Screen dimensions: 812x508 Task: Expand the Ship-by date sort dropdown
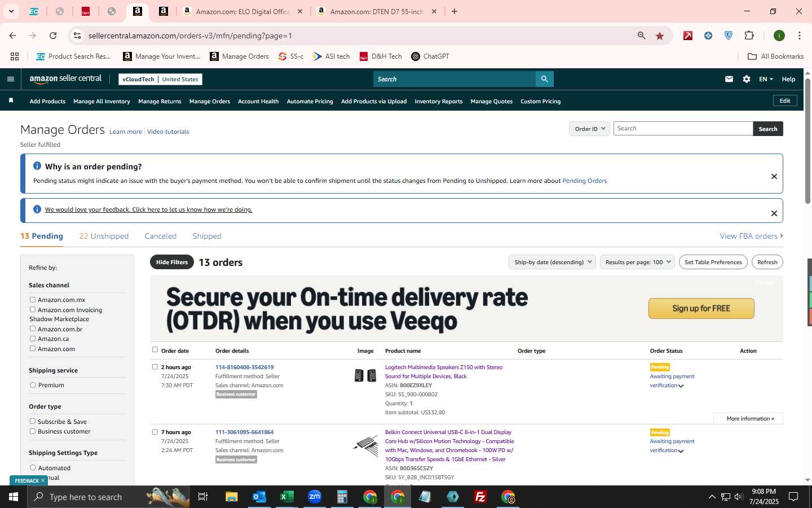(x=552, y=262)
